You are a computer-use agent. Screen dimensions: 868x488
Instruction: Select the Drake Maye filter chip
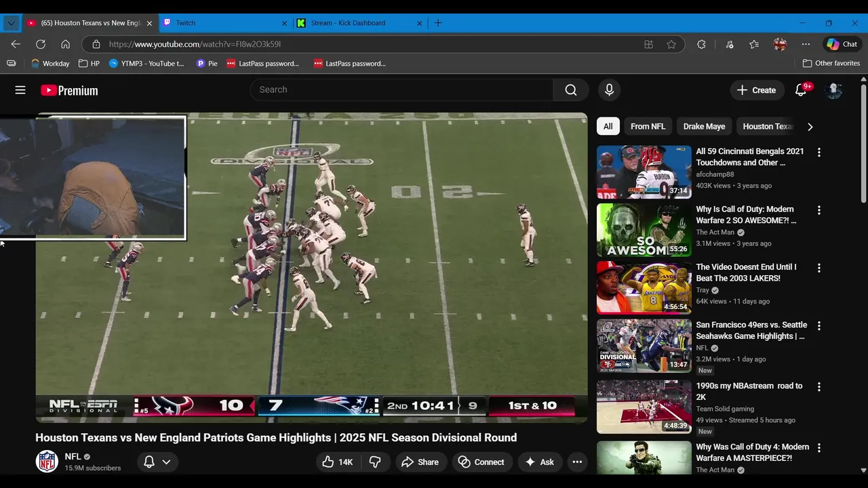[704, 127]
